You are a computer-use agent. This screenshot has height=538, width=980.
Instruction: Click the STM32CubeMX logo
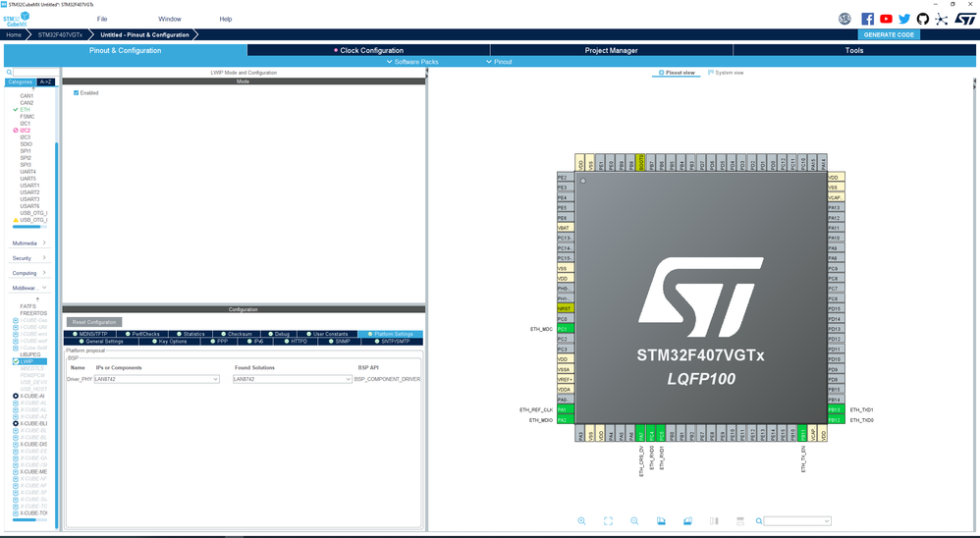click(17, 19)
